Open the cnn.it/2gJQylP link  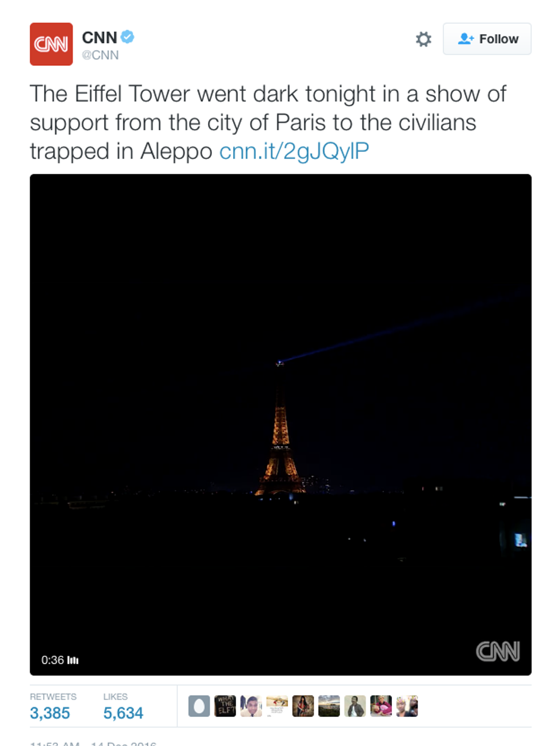tap(294, 151)
